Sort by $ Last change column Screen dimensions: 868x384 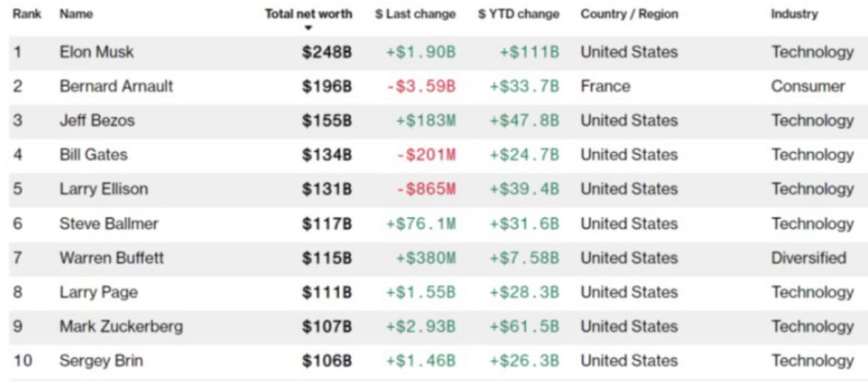[x=415, y=14]
